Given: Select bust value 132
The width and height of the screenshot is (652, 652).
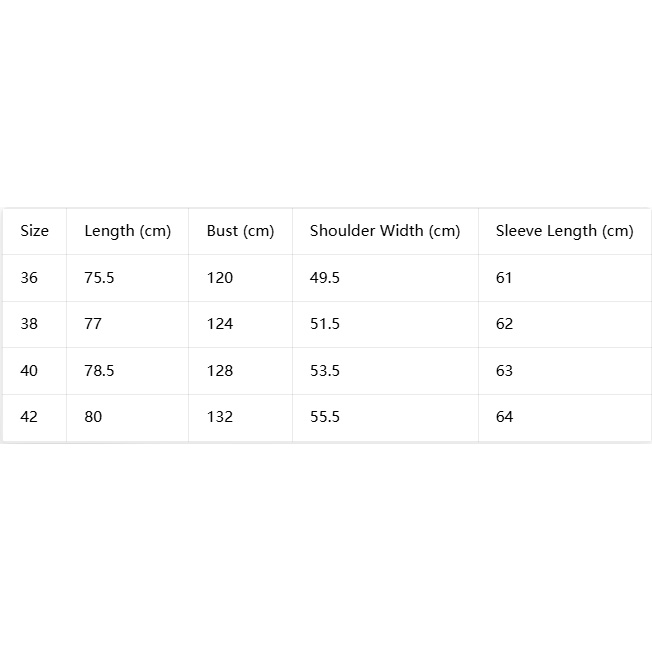Looking at the screenshot, I should (x=220, y=417).
